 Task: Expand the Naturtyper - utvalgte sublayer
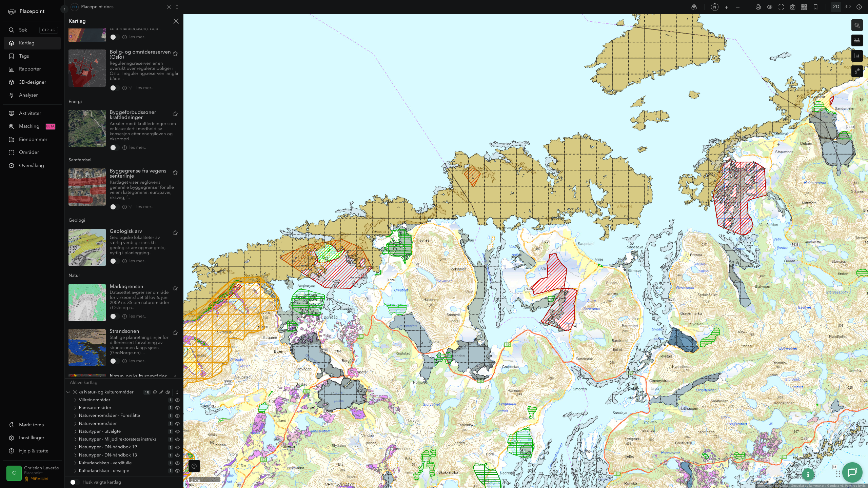(75, 432)
